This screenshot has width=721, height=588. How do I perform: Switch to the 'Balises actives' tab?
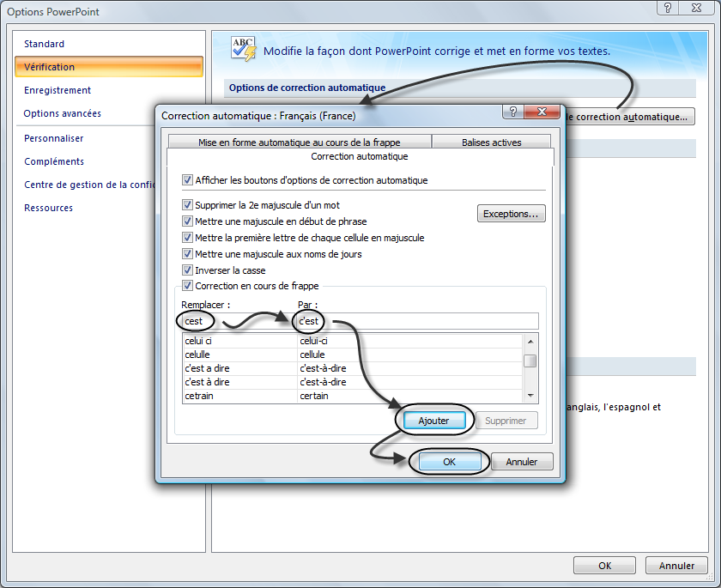coord(491,142)
